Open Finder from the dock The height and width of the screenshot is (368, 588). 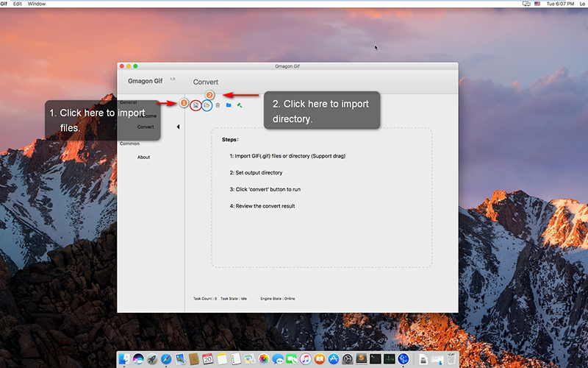[x=124, y=359]
